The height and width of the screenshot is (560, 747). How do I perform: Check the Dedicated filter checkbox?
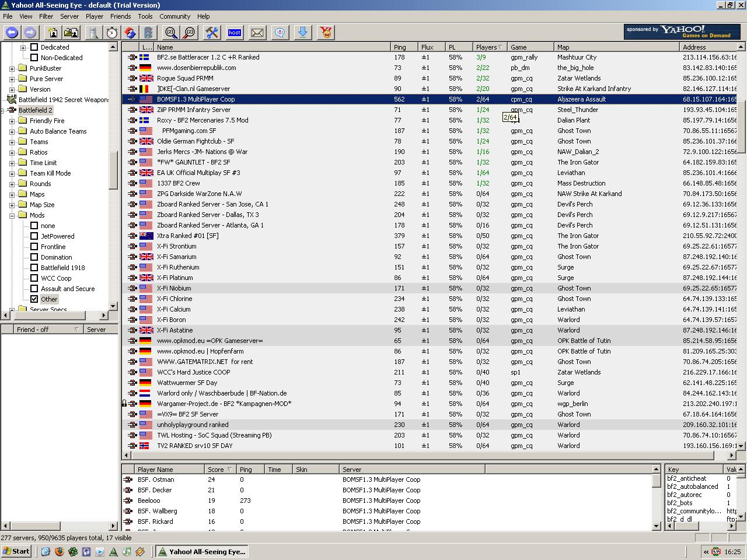click(34, 47)
